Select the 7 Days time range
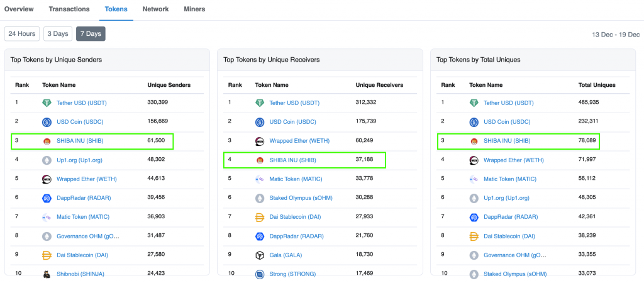 pyautogui.click(x=91, y=34)
